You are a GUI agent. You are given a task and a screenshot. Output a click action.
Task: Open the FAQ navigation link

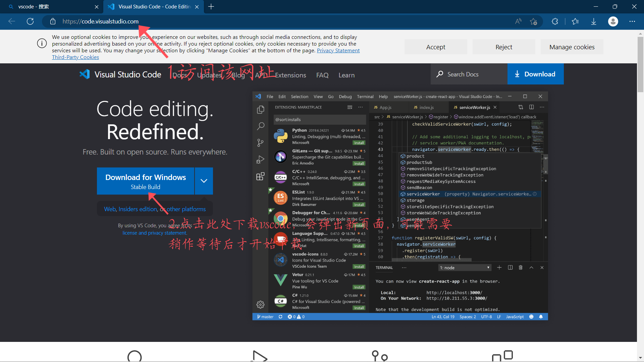[322, 75]
